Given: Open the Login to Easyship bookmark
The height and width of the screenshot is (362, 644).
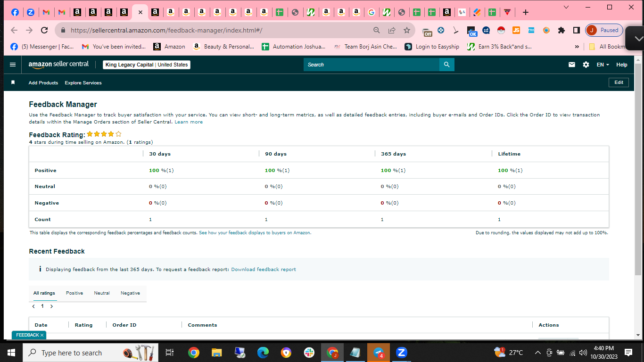Looking at the screenshot, I should click(x=432, y=47).
